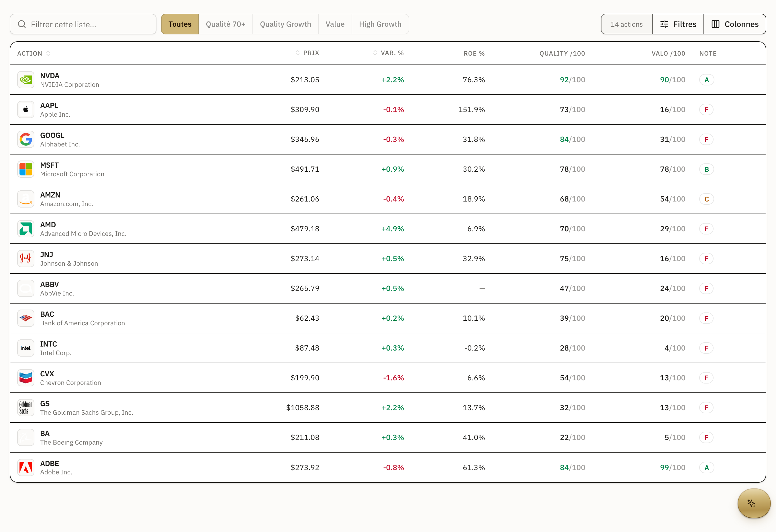
Task: Switch to the High Growth tab
Action: point(380,24)
